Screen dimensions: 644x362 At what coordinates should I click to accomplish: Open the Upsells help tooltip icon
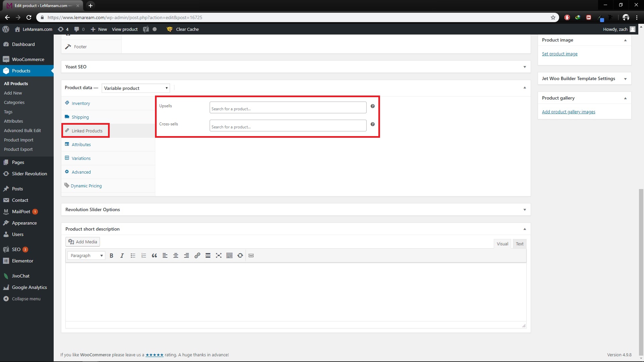pos(373,106)
